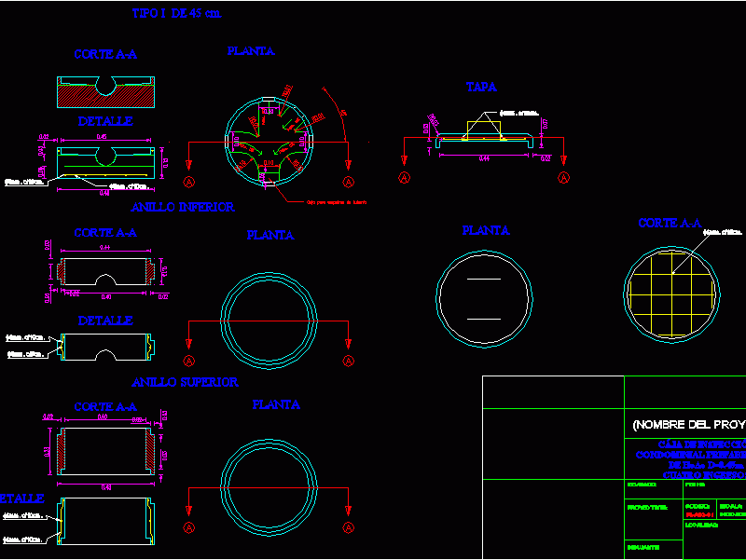Select the section marker A under the TAPA view
This screenshot has width=746, height=560.
(406, 179)
